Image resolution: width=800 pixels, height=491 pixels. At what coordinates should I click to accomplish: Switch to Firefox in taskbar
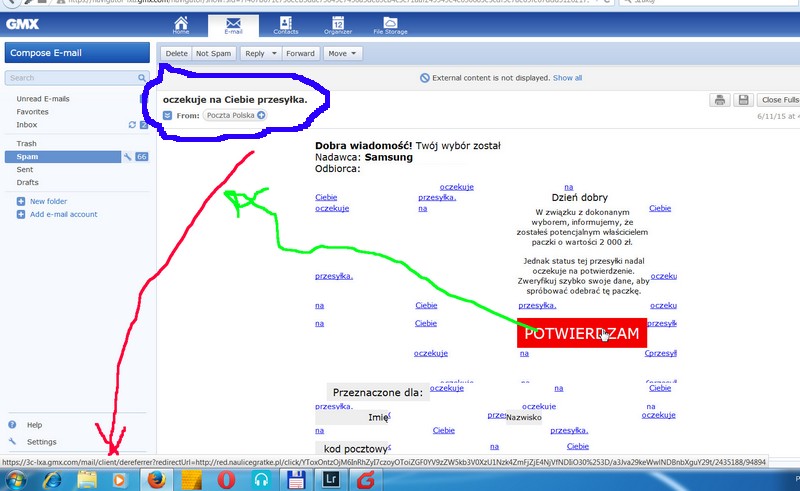156,480
